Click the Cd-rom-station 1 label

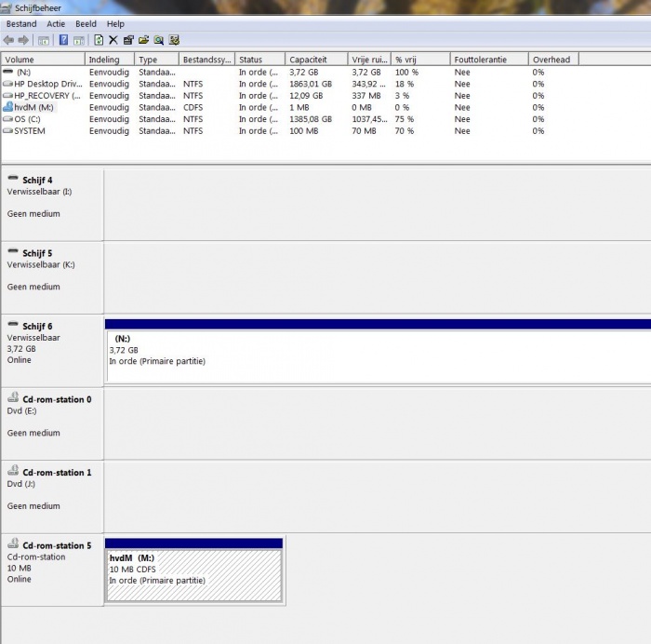click(x=57, y=473)
